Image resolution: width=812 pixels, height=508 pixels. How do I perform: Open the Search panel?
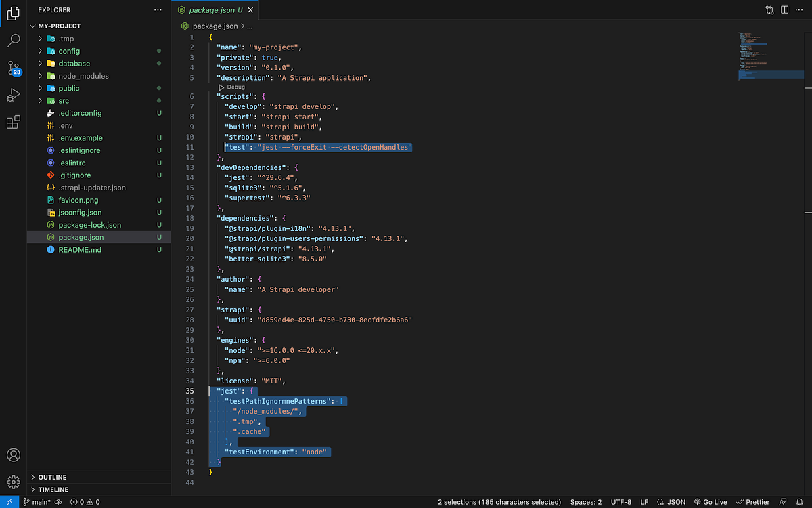coord(14,40)
